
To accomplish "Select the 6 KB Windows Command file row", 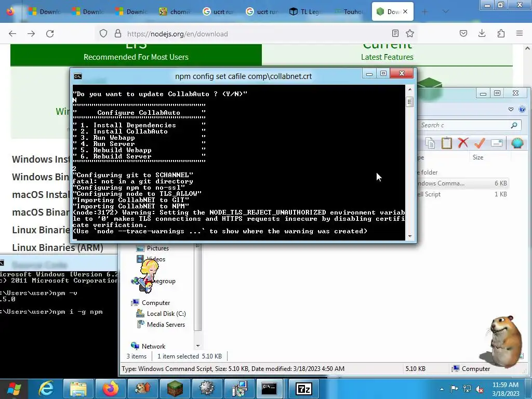I will pyautogui.click(x=462, y=183).
